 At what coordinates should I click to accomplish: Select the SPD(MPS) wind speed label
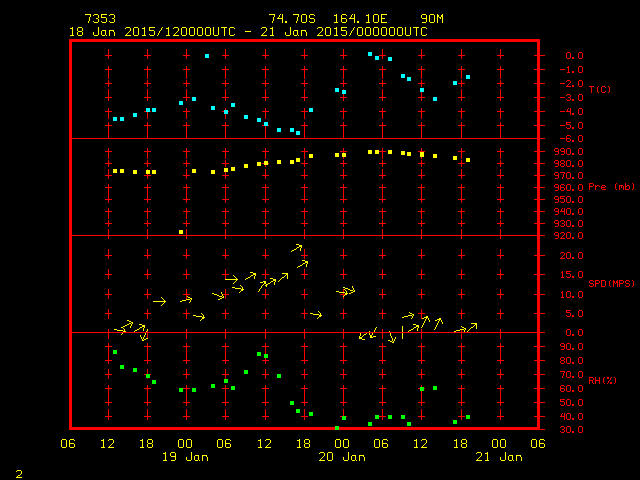coord(611,283)
